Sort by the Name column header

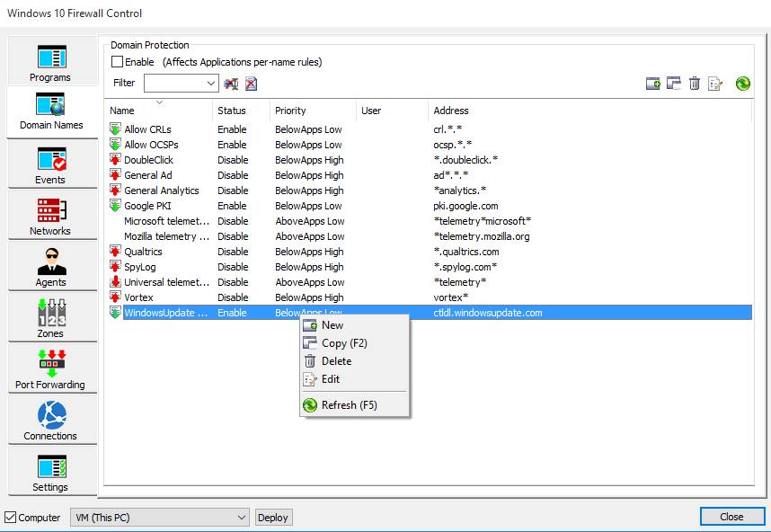click(159, 111)
